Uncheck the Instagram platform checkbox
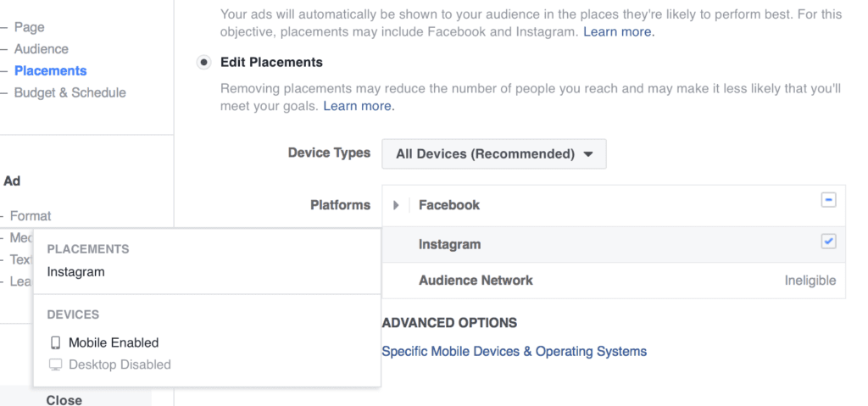Image resolution: width=868 pixels, height=406 pixels. click(x=828, y=242)
